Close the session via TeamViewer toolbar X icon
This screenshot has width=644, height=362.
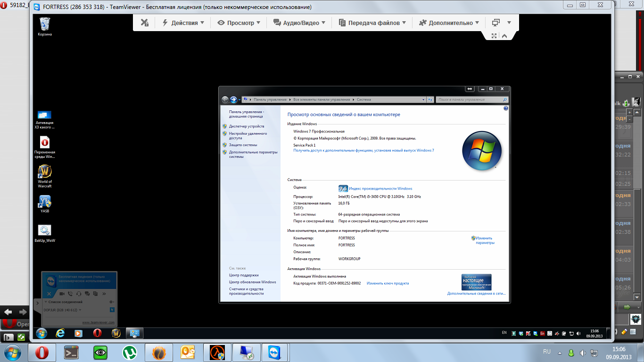[x=145, y=23]
